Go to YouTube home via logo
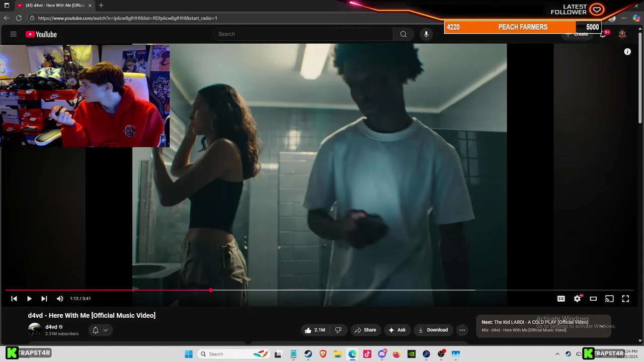This screenshot has width=644, height=362. pos(41,34)
